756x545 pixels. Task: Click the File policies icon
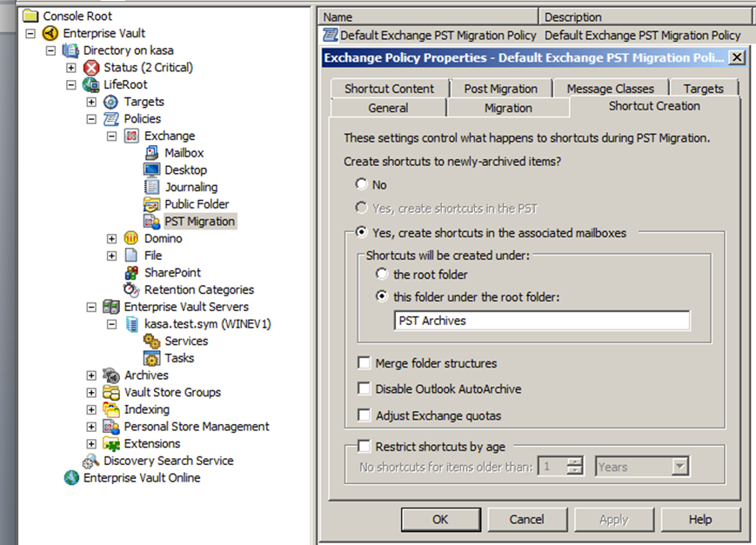tap(131, 256)
